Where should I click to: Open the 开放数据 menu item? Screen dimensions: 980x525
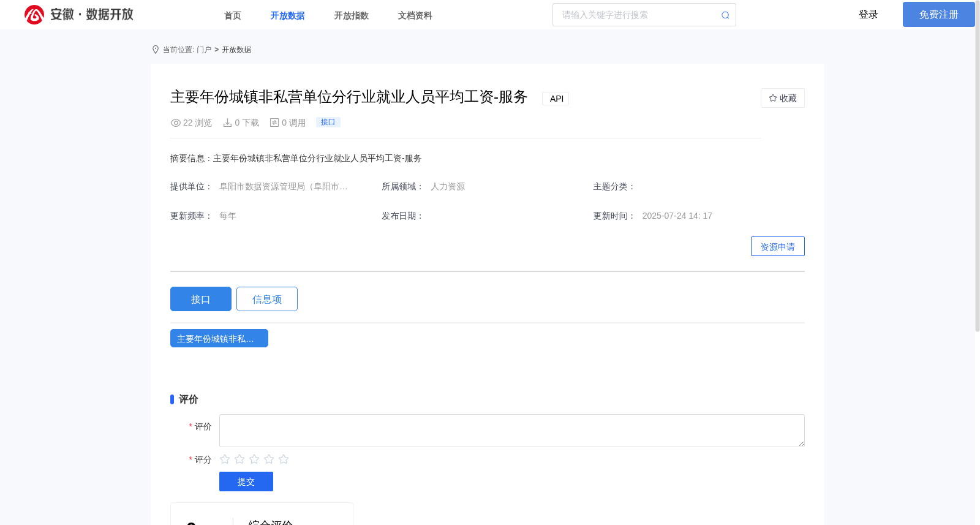click(x=287, y=15)
